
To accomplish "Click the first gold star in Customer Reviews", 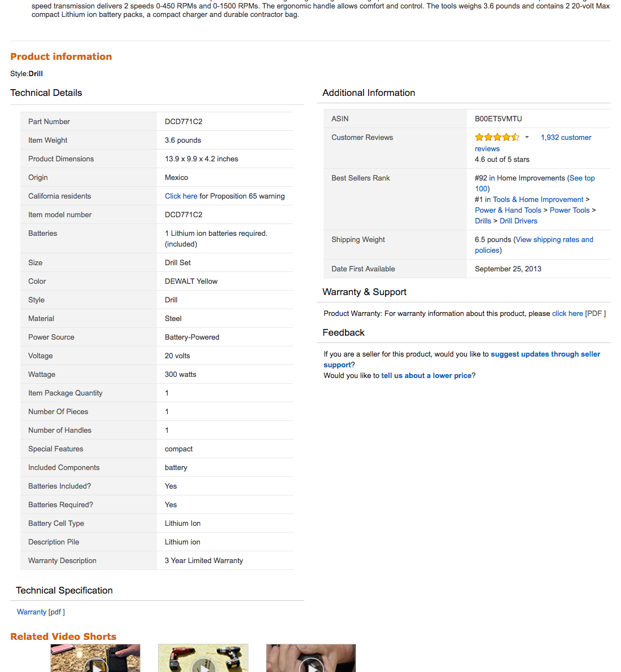I will pos(479,137).
